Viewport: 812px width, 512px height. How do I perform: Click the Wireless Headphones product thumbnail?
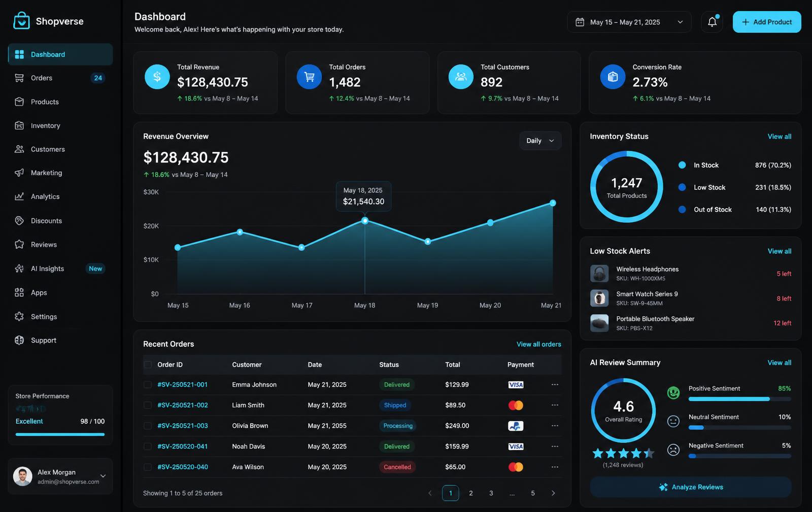point(599,273)
